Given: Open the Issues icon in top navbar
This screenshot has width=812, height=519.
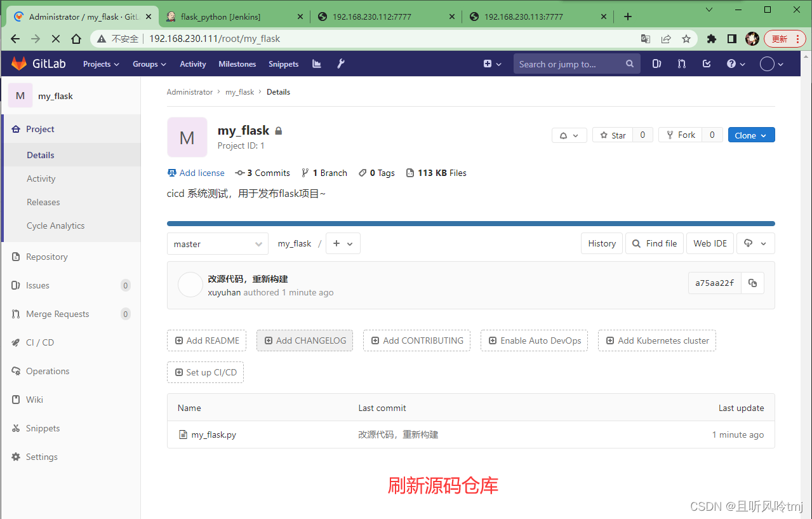Looking at the screenshot, I should [x=657, y=64].
